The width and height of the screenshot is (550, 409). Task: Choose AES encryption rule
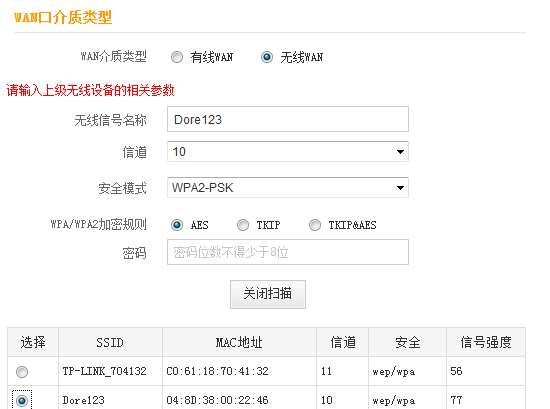click(x=177, y=225)
